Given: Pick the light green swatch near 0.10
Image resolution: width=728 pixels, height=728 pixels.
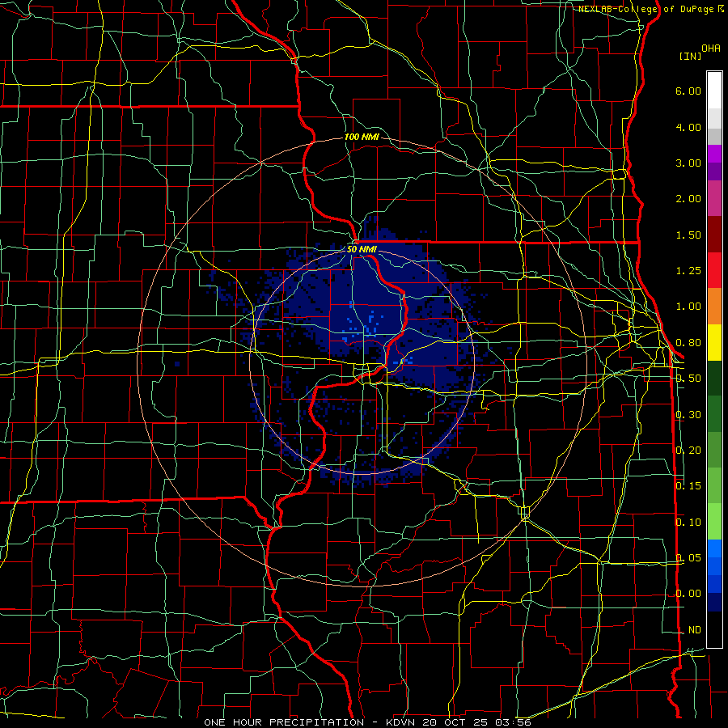Looking at the screenshot, I should [714, 522].
